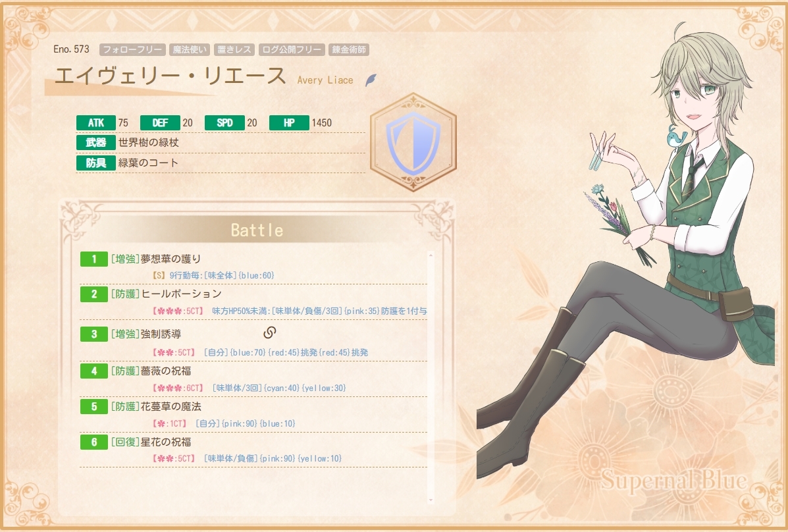
Task: Select the green number 4 skill badge
Action: [x=94, y=371]
